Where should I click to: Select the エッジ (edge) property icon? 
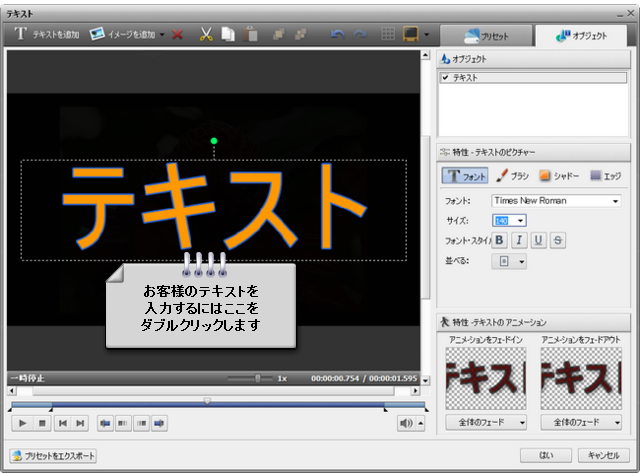606,176
